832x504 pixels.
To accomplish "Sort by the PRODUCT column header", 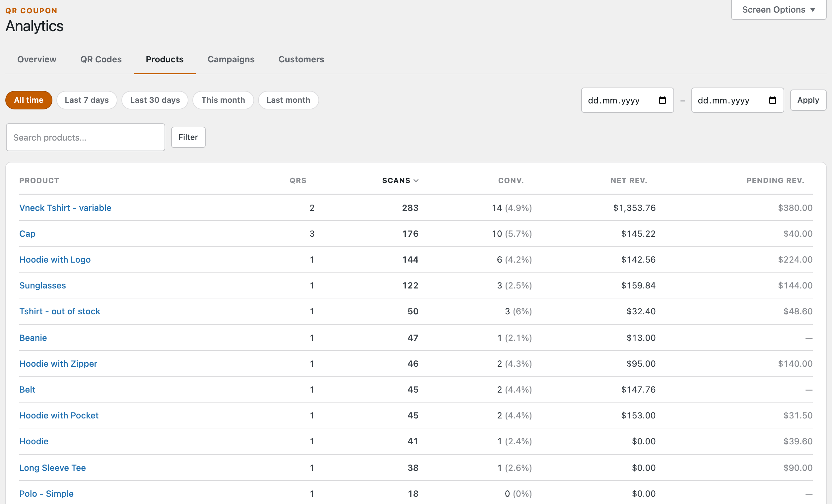I will pos(39,181).
